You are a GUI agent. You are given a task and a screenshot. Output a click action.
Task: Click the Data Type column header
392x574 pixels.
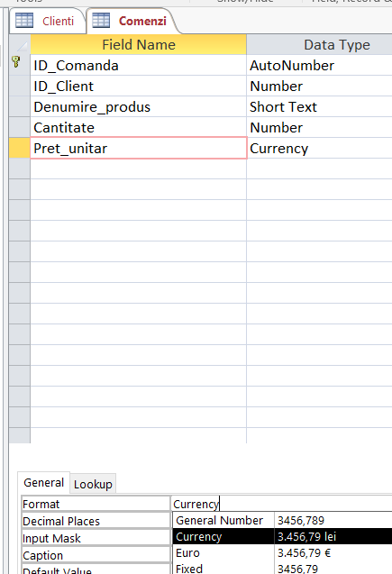tap(320, 45)
